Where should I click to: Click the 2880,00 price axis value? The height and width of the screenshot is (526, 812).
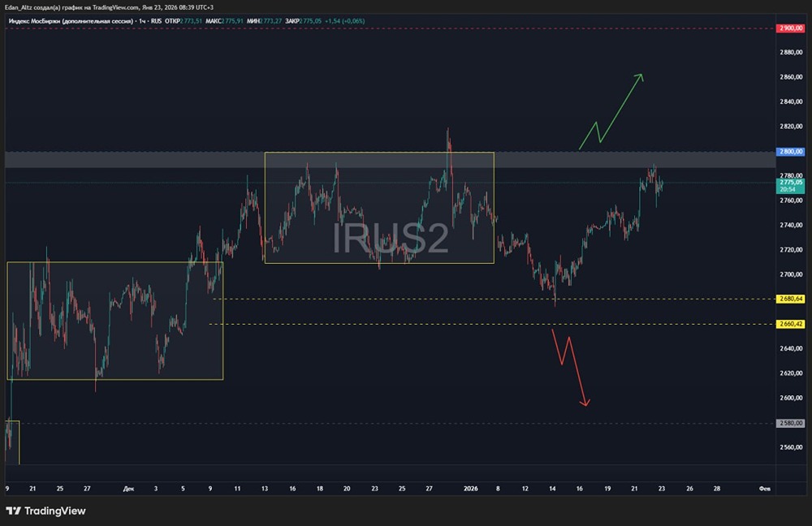pyautogui.click(x=791, y=52)
